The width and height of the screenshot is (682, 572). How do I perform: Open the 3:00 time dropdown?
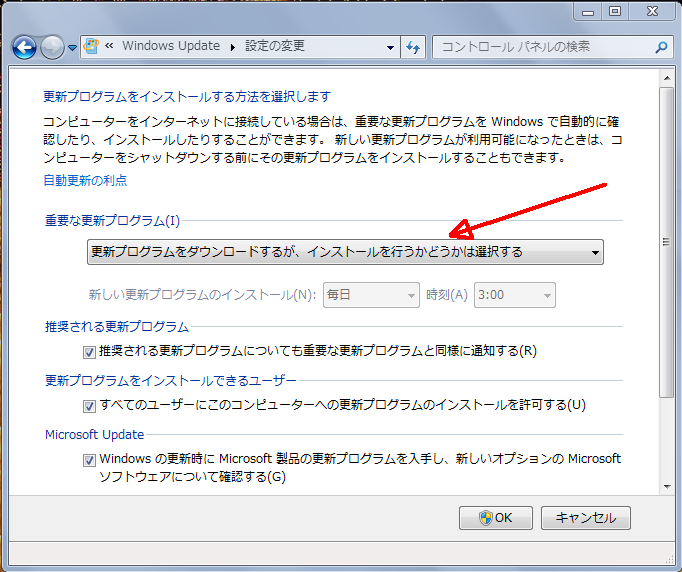(515, 295)
